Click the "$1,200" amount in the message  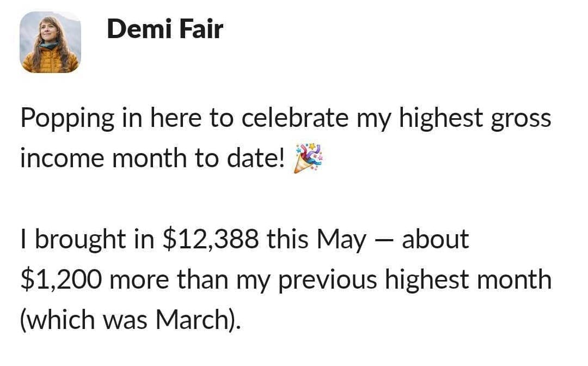(62, 280)
